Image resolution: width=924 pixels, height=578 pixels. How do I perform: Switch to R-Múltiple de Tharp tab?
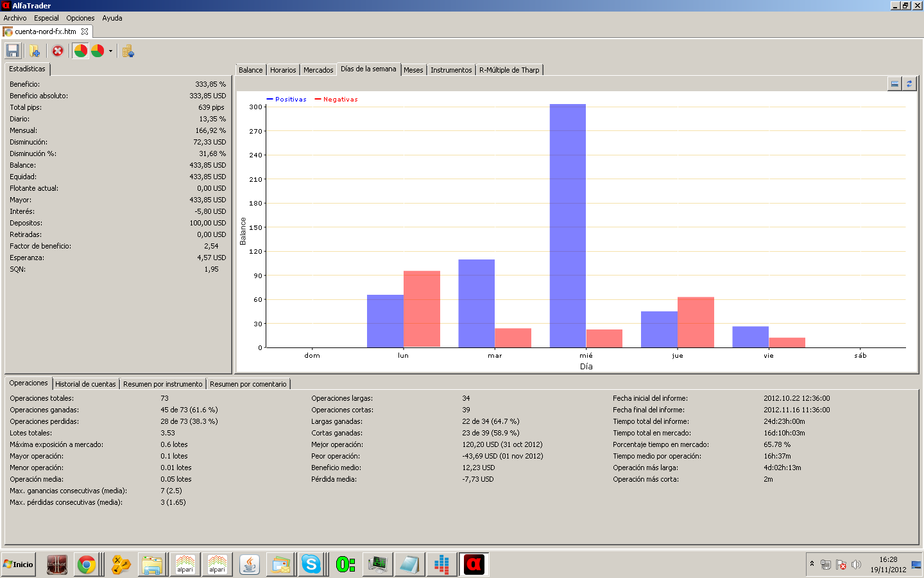tap(509, 70)
